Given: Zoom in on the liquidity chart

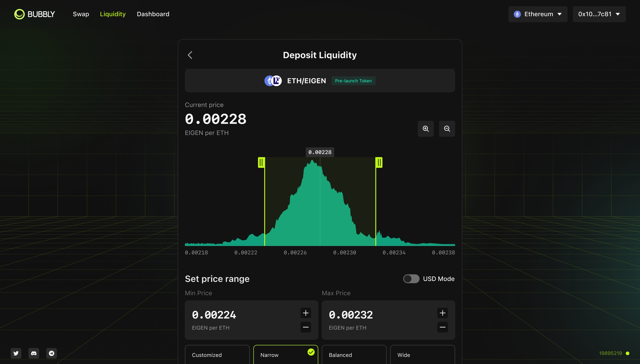Looking at the screenshot, I should pyautogui.click(x=426, y=129).
